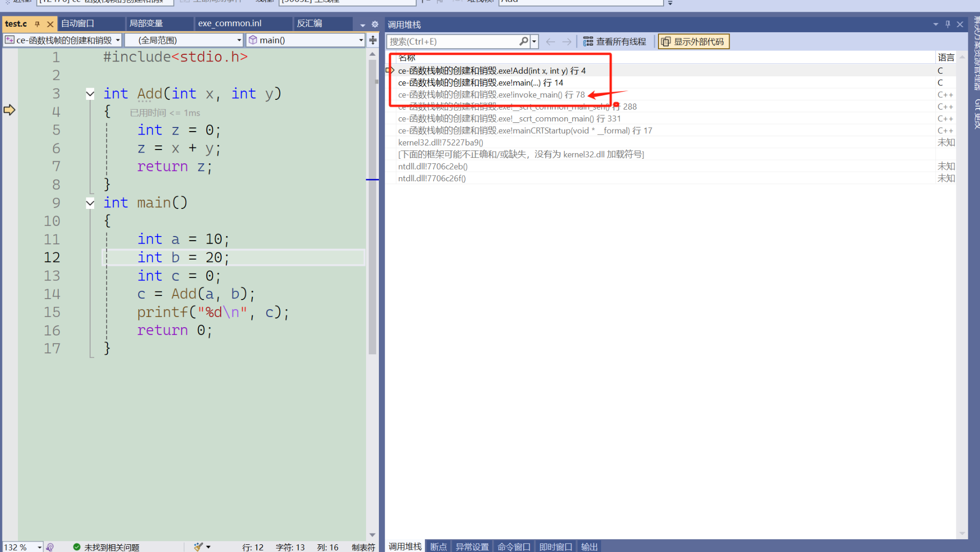Click the printf statement on line 15
980x552 pixels.
click(213, 312)
